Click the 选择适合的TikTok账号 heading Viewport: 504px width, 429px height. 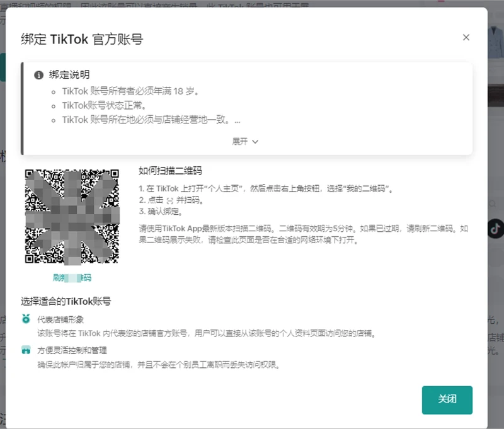66,302
